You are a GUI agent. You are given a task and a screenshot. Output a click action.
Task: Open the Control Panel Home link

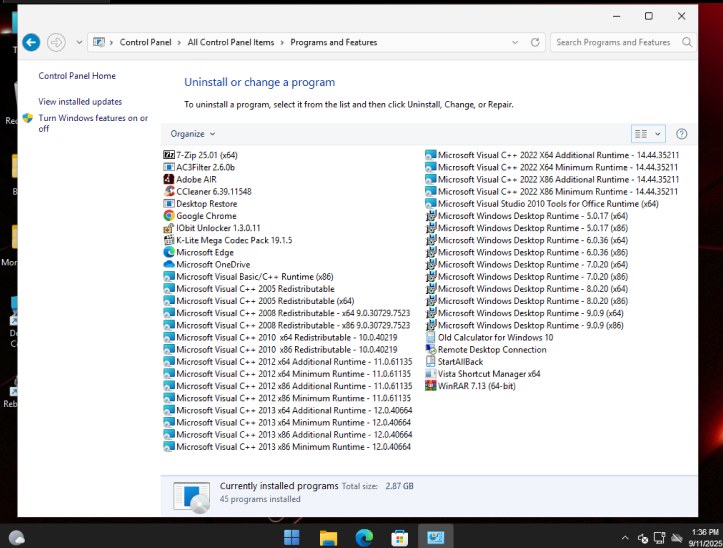tap(77, 76)
